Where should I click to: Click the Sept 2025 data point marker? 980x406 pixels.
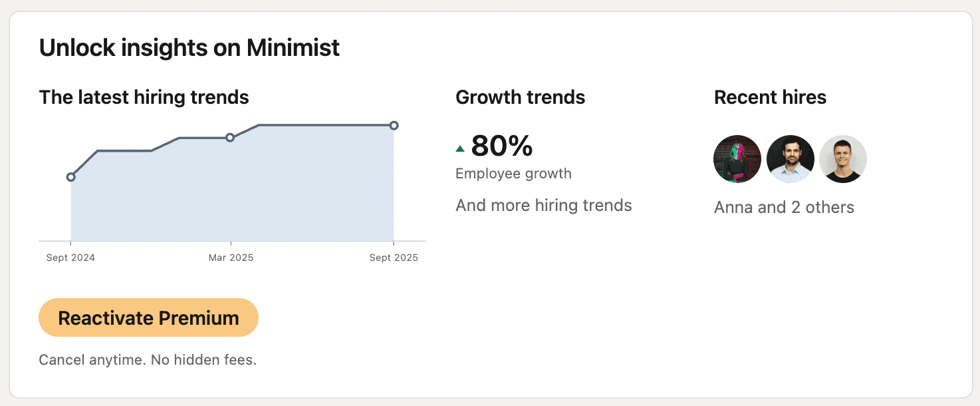coord(394,124)
